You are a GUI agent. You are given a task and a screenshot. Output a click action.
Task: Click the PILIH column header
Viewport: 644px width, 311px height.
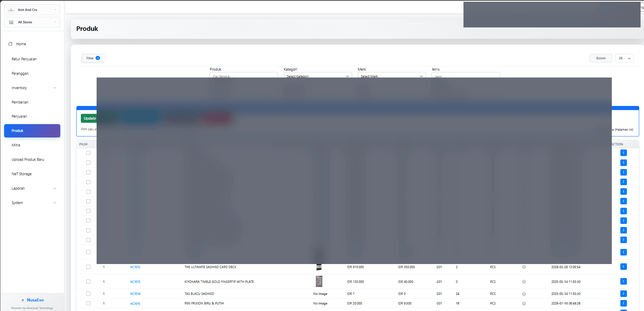83,144
